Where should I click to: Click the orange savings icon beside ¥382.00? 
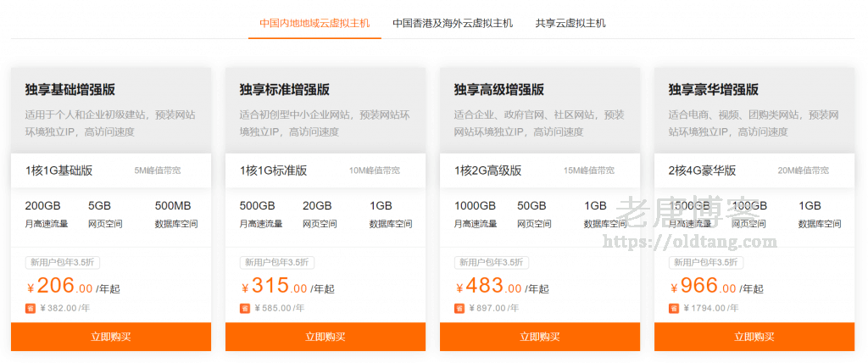tap(30, 308)
